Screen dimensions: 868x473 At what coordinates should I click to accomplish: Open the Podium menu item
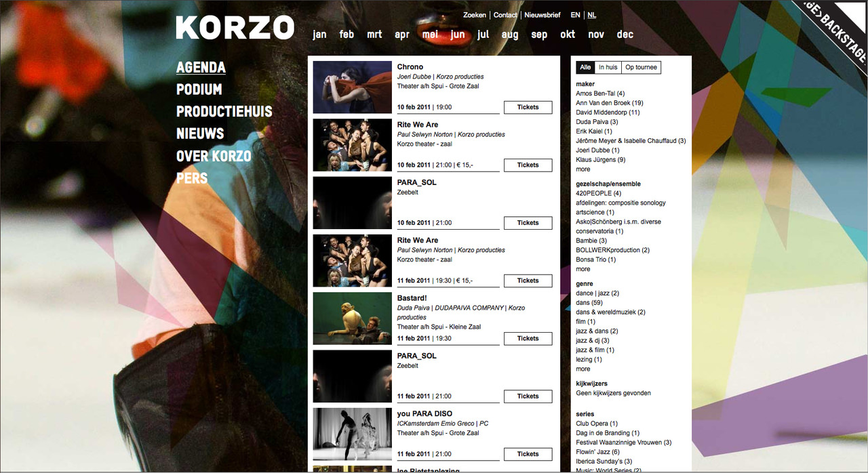click(x=199, y=89)
